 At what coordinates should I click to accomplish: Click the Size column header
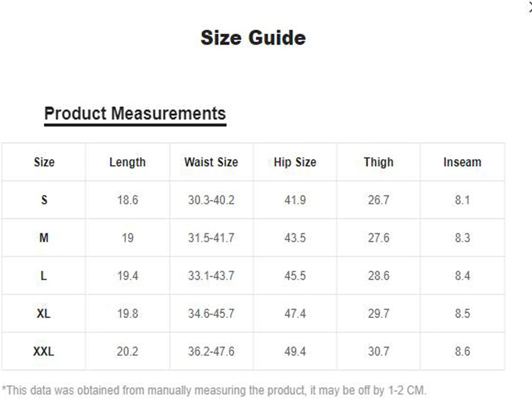point(44,162)
